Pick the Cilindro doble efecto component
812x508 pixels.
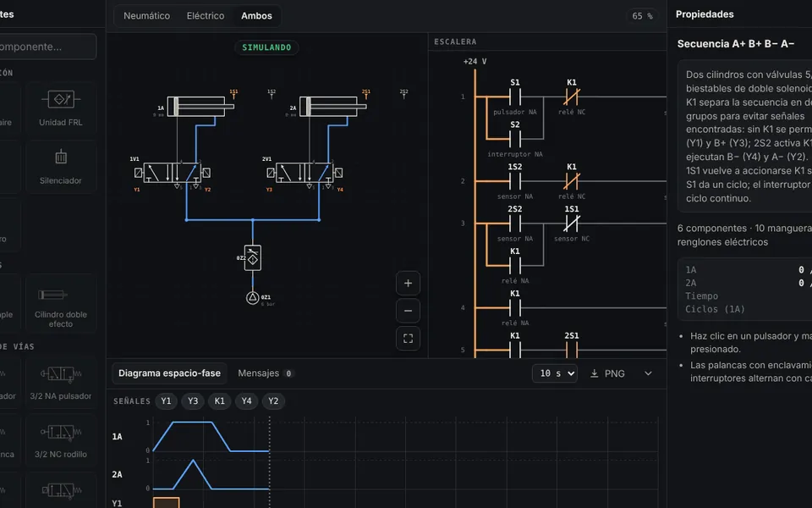(61, 304)
